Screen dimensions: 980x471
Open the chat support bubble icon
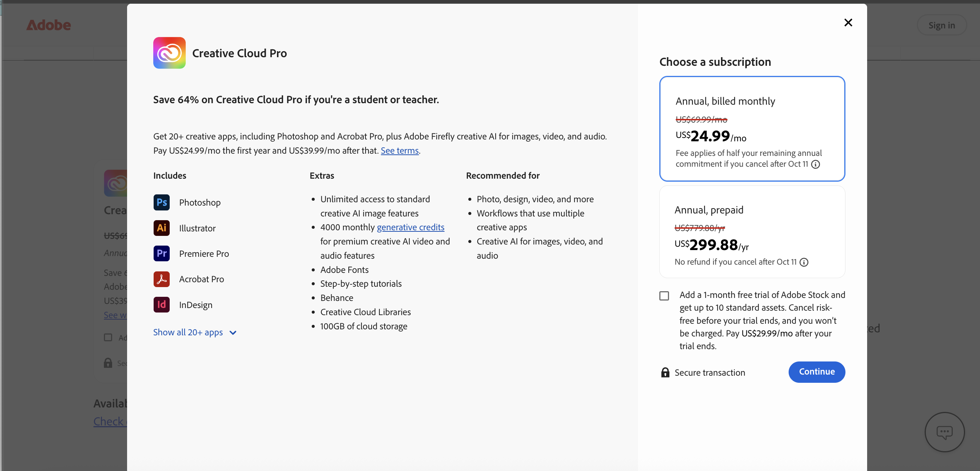(944, 432)
